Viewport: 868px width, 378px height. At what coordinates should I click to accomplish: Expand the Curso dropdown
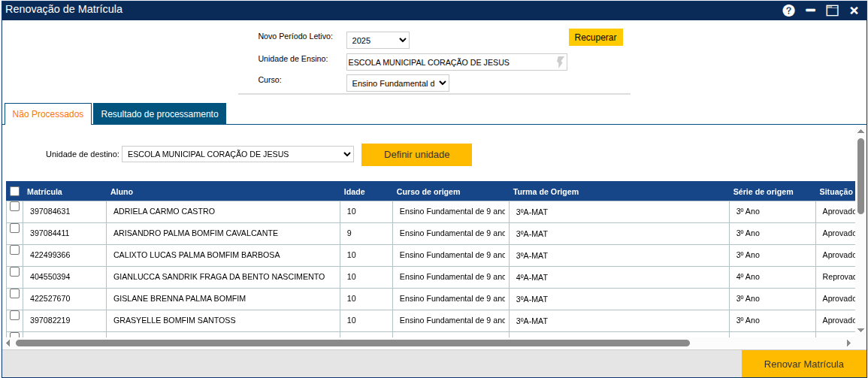point(398,83)
